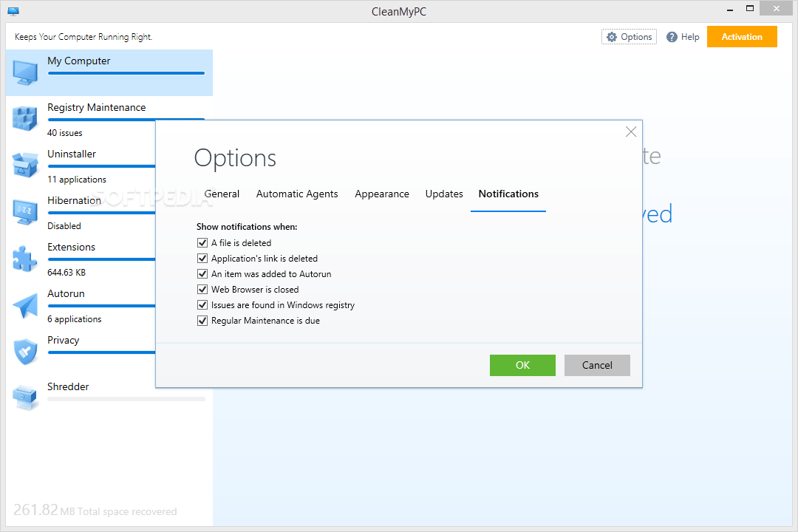This screenshot has width=798, height=532.
Task: Minimize the CleanMyPC window
Action: click(730, 9)
